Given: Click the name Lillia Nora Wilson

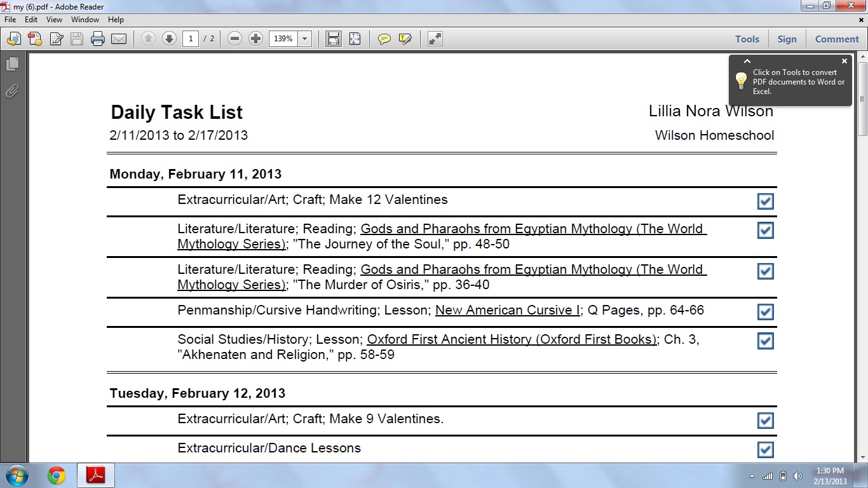Looking at the screenshot, I should [x=711, y=111].
